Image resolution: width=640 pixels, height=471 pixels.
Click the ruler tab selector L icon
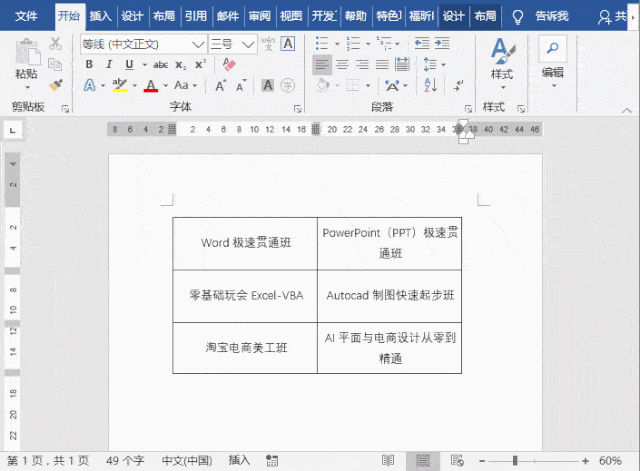13,131
